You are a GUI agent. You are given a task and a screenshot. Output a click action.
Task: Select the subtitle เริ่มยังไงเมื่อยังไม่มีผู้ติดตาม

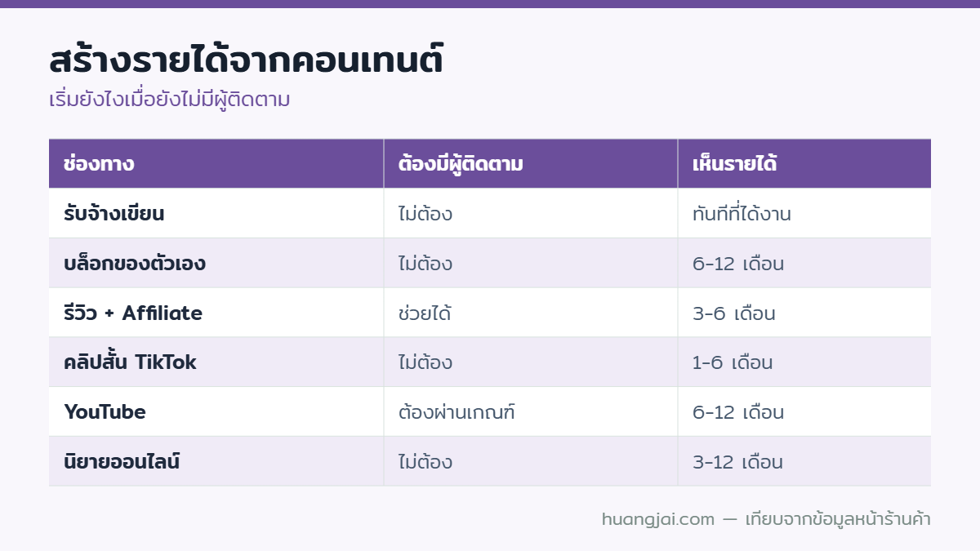pyautogui.click(x=170, y=100)
